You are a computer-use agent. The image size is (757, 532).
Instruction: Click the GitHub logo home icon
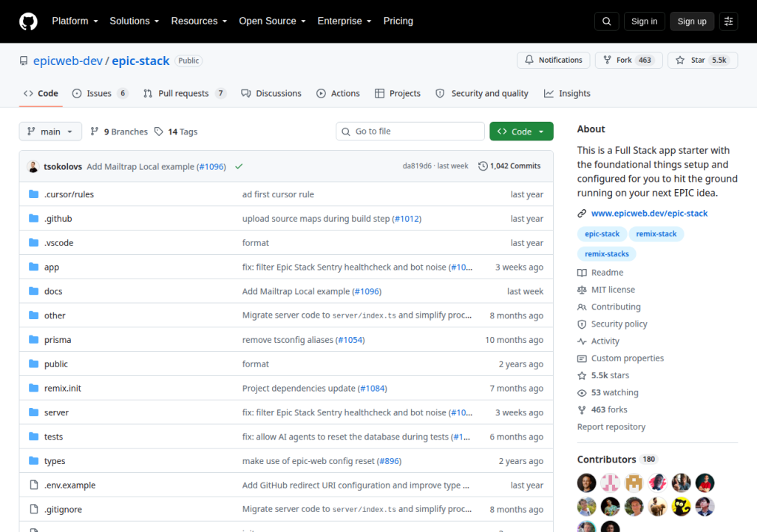28,21
